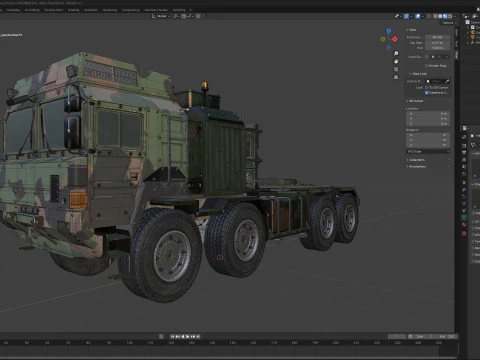Viewport: 480px width, 360px height.
Task: Toggle viewport gizmos button in header
Action: [406, 16]
